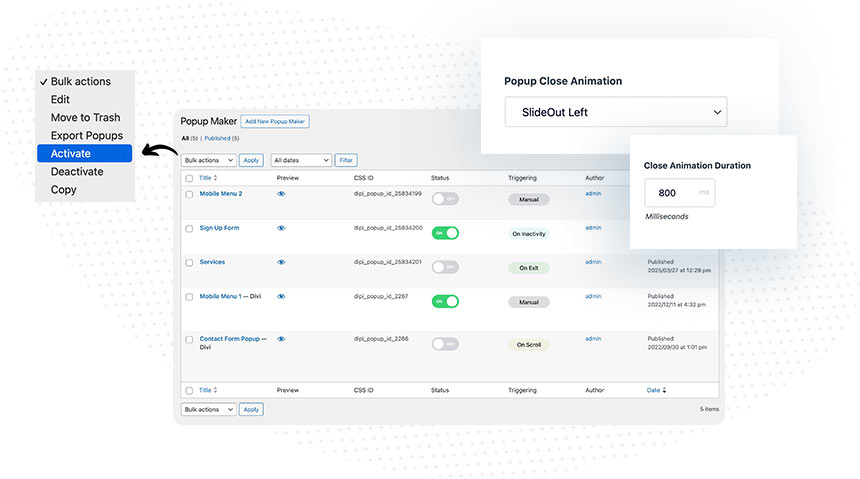The width and height of the screenshot is (860, 479).
Task: Turn off status toggle for Mobile Menu 1 — Divi
Action: pyautogui.click(x=445, y=301)
